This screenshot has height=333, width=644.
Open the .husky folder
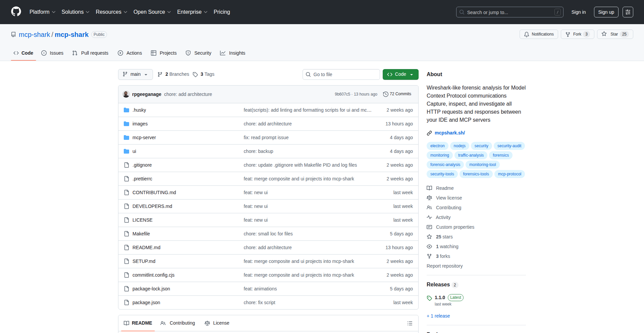(x=139, y=110)
